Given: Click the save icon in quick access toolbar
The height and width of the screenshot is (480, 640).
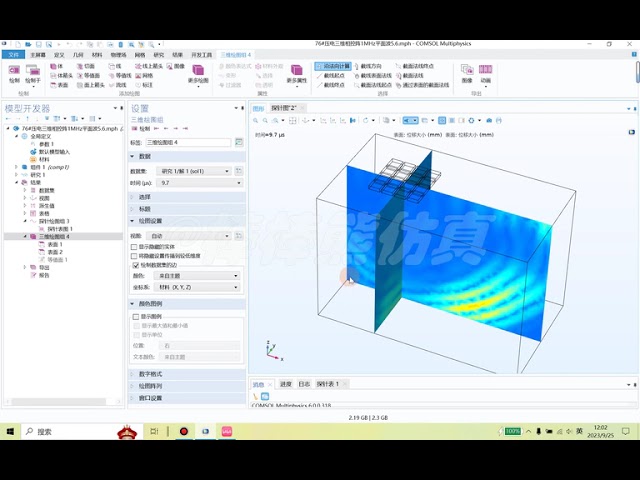Looking at the screenshot, I should click(38, 44).
